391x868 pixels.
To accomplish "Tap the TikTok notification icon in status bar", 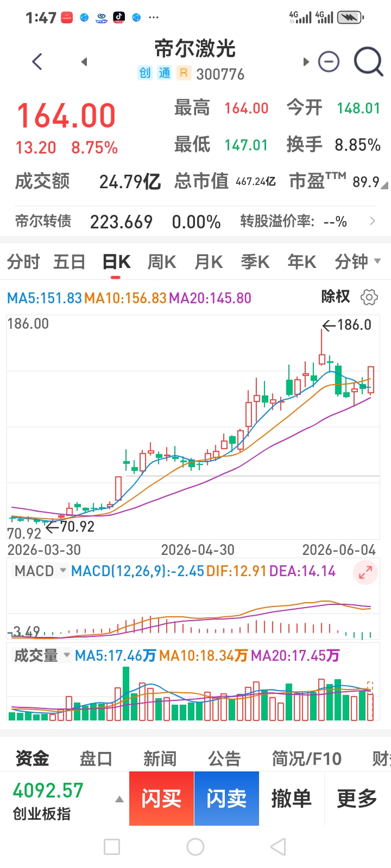I will click(119, 17).
